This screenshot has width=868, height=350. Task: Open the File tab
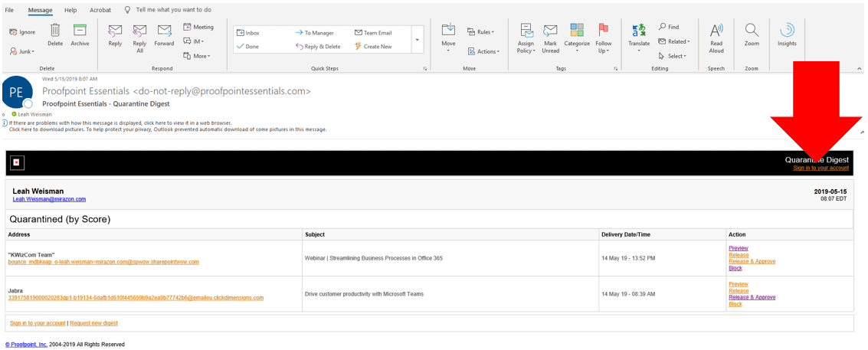(9, 10)
